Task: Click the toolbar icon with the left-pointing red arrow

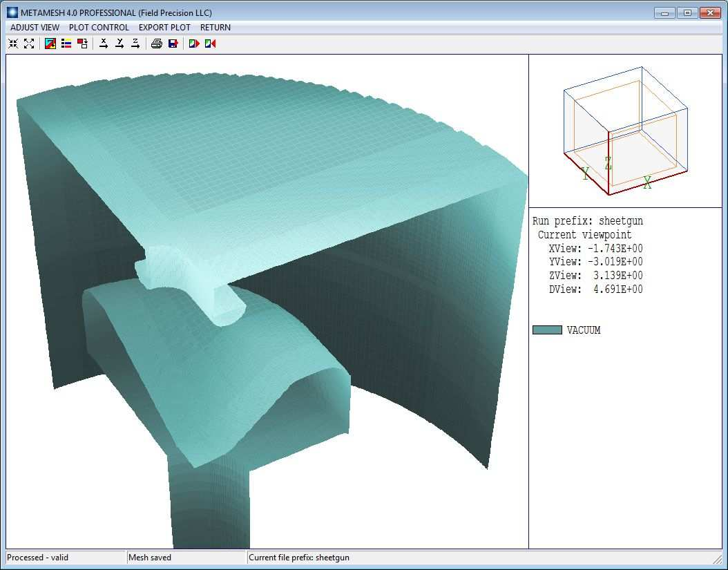Action: pos(210,44)
